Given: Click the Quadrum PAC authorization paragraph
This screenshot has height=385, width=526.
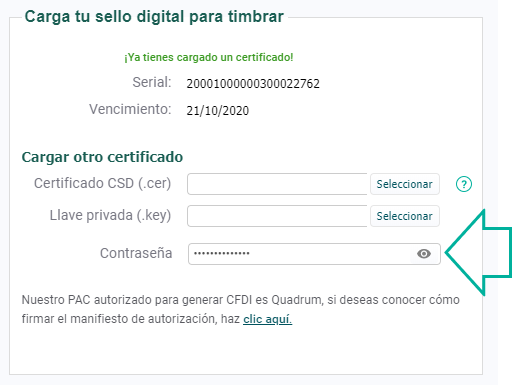Looking at the screenshot, I should (x=241, y=309).
